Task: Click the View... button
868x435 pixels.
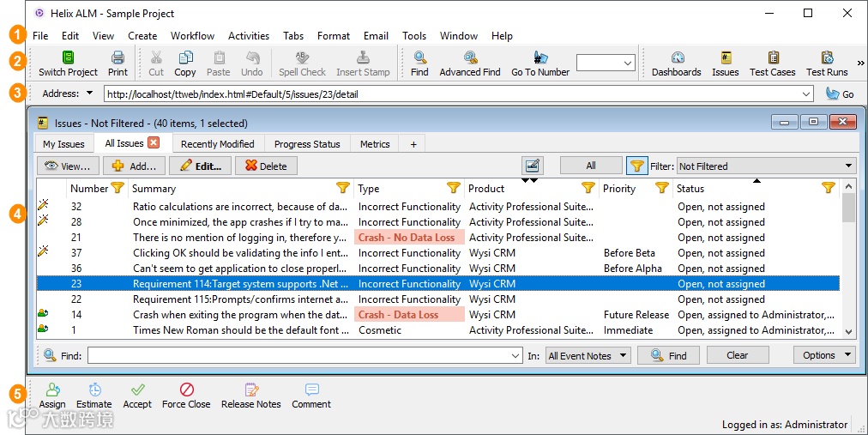Action: 69,166
